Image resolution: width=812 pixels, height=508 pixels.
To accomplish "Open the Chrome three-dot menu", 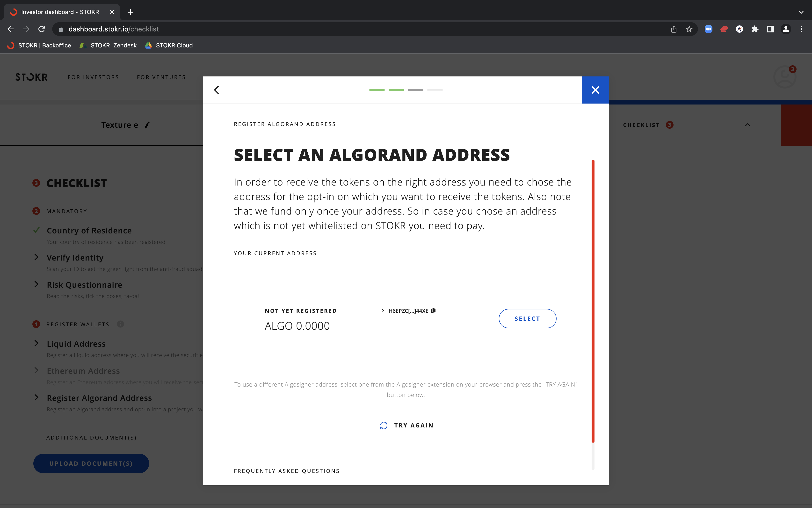I will (x=801, y=29).
